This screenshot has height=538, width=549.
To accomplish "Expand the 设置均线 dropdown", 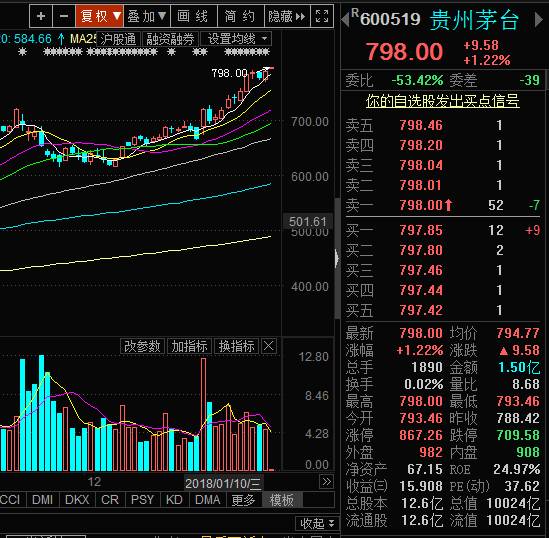I will tap(236, 39).
